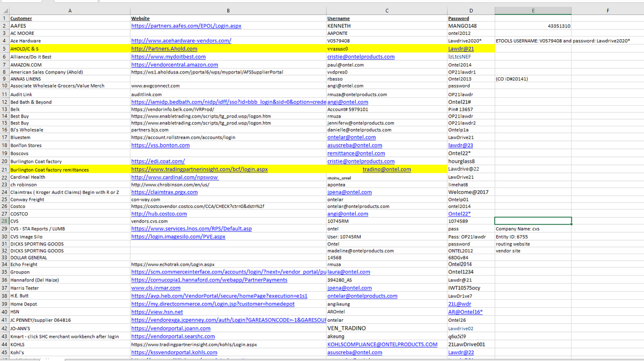Select the DOLLAR GENERAL cell
Image resolution: width=644 pixels, height=361 pixels.
pos(70,257)
